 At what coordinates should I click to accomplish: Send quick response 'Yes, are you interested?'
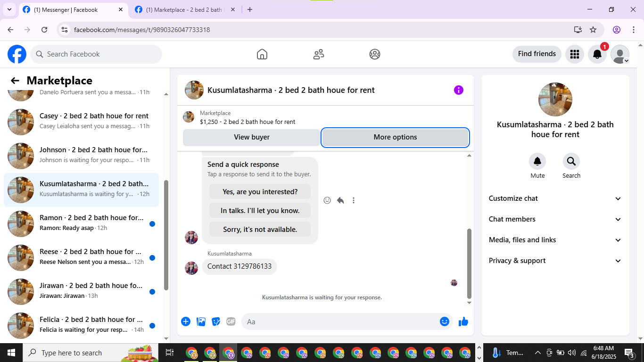coord(260,192)
